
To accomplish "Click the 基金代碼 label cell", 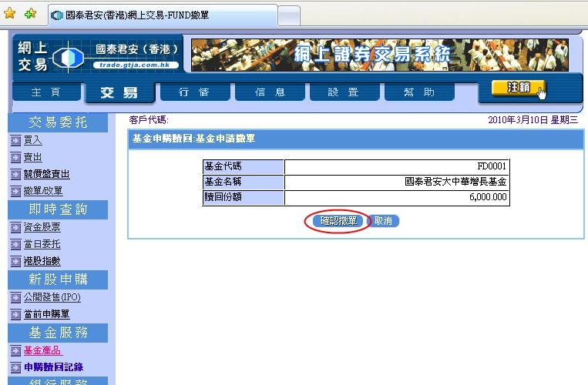I will coord(243,166).
